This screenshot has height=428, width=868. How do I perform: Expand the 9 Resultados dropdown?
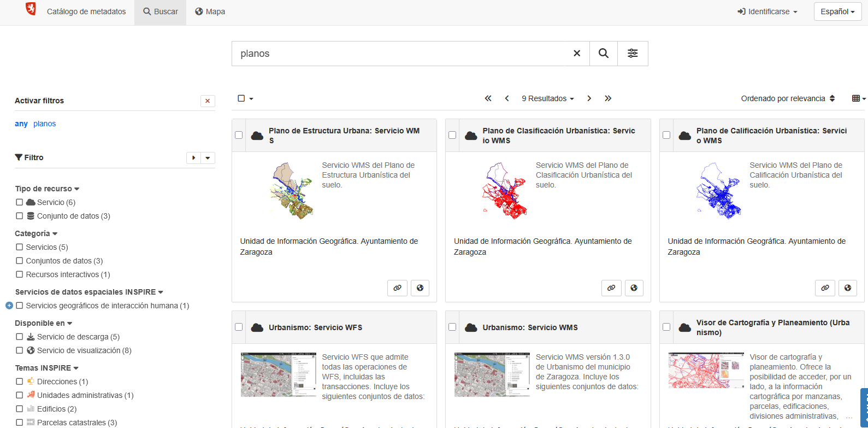(548, 98)
